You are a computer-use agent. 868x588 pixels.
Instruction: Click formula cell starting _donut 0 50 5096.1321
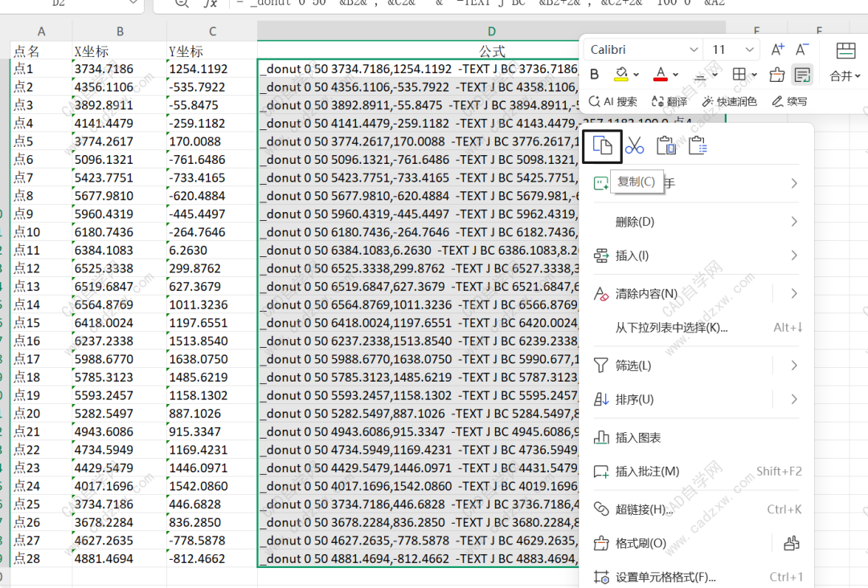point(419,160)
